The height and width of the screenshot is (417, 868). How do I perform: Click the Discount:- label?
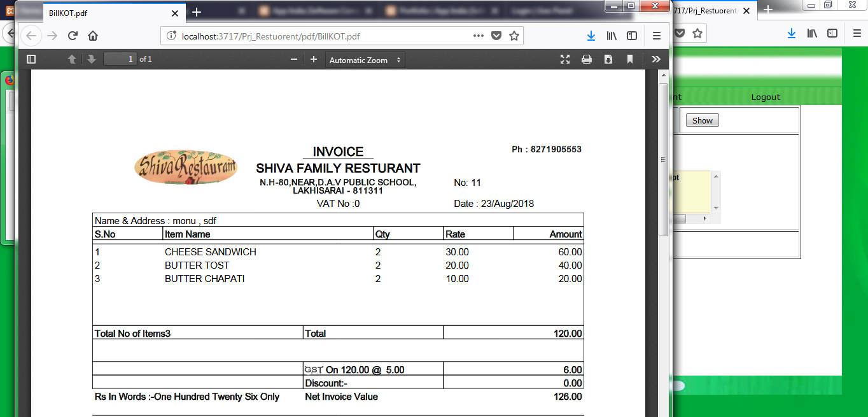click(326, 383)
